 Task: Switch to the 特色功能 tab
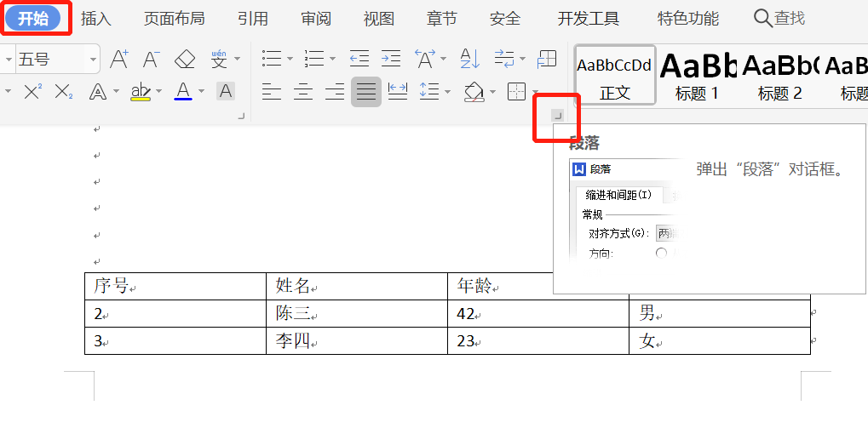click(x=688, y=19)
